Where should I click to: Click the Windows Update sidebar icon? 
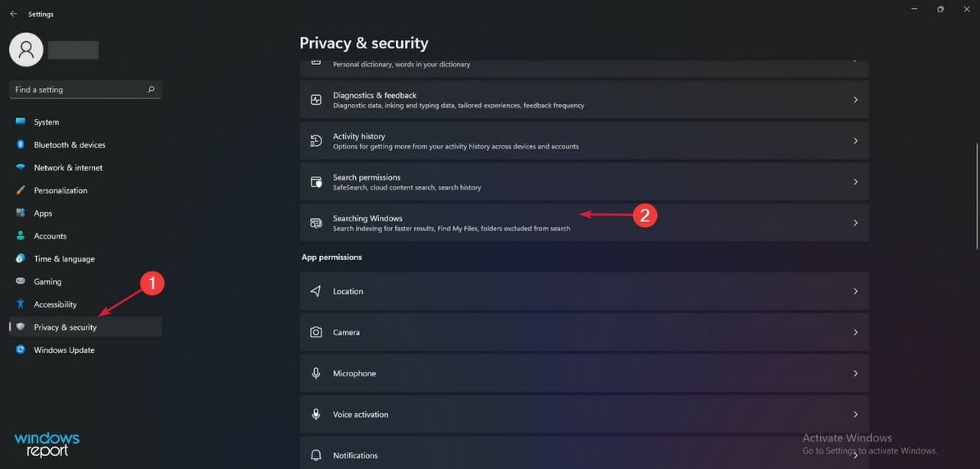20,350
